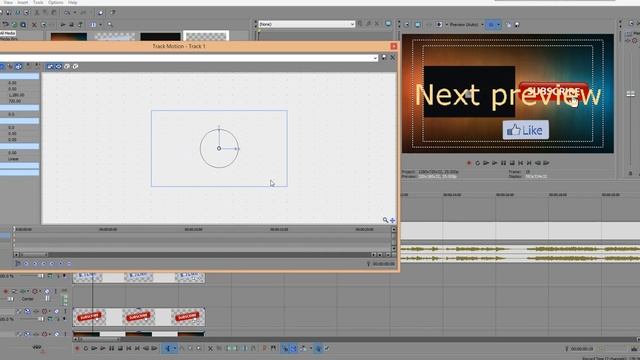640x360 pixels.
Task: Go to end under the video preview
Action: 529,163
